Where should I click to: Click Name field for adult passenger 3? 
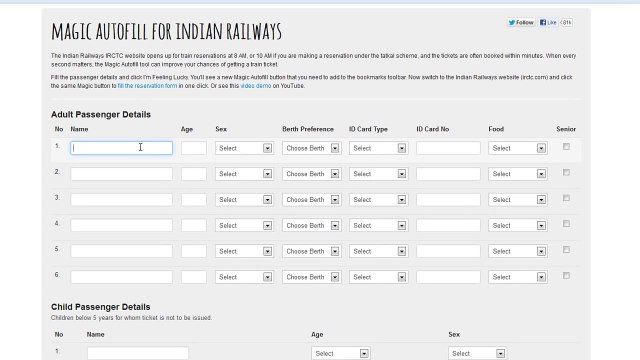point(122,200)
